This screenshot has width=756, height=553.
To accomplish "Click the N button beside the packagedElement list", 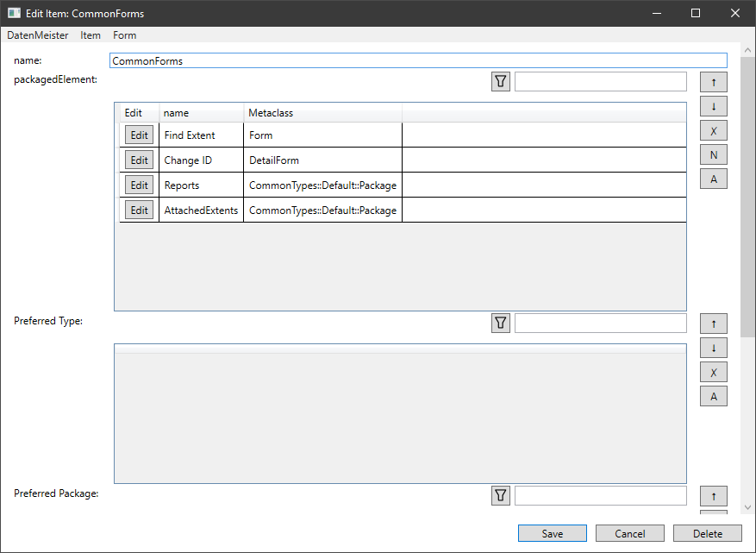I will coord(714,155).
